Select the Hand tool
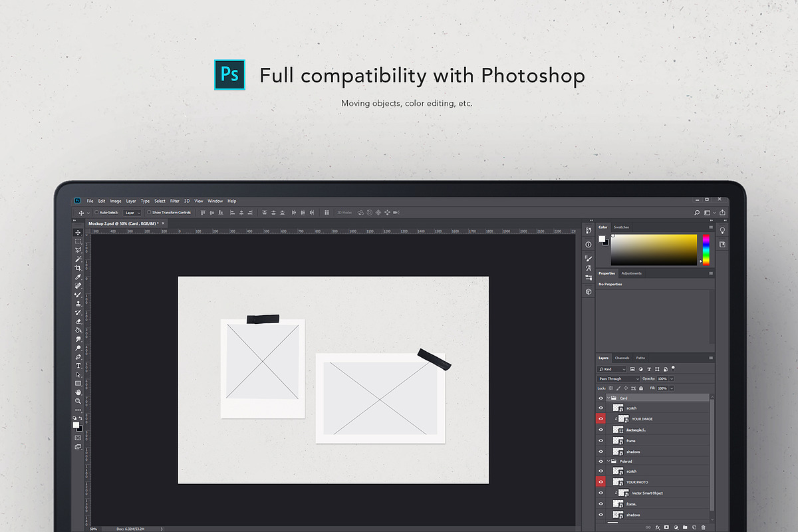Image resolution: width=798 pixels, height=532 pixels. [78, 392]
